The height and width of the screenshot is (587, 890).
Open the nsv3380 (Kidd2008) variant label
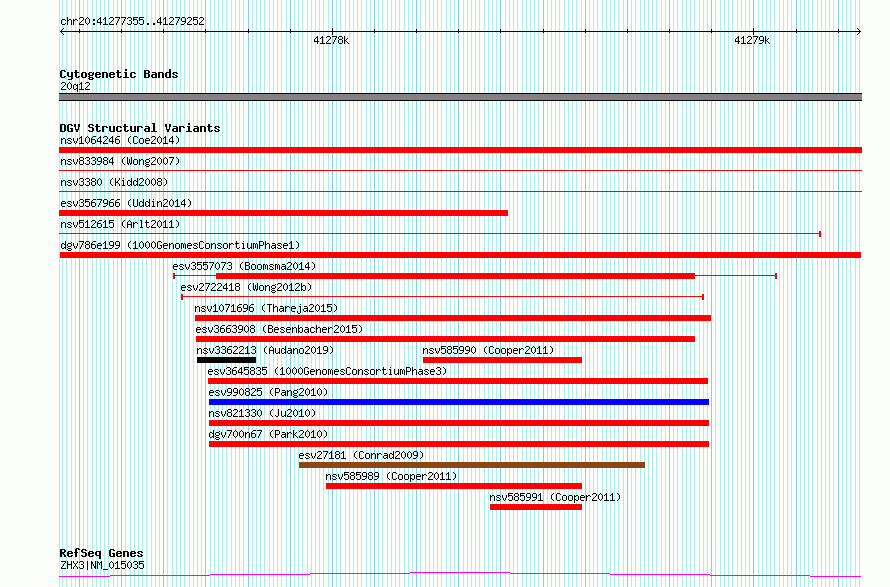[x=114, y=182]
